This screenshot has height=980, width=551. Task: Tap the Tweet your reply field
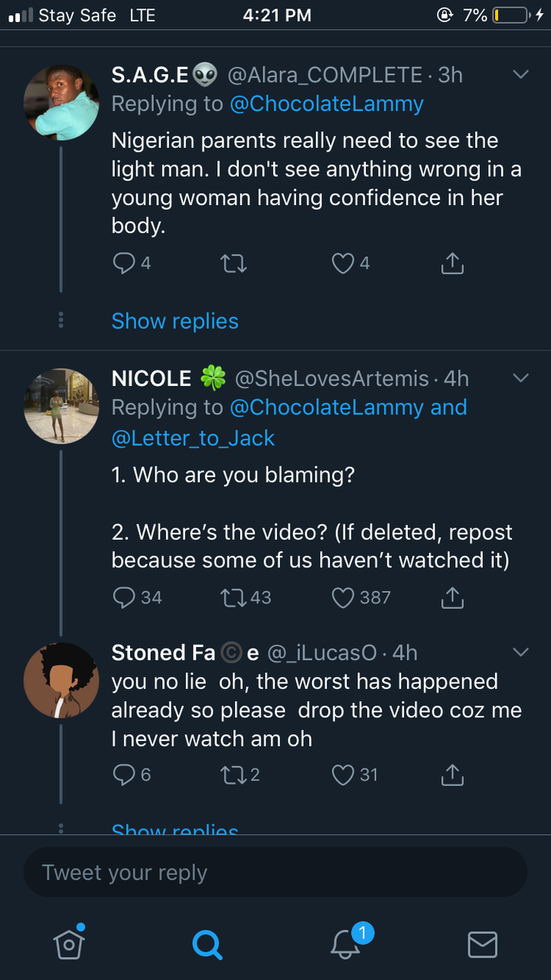(275, 872)
